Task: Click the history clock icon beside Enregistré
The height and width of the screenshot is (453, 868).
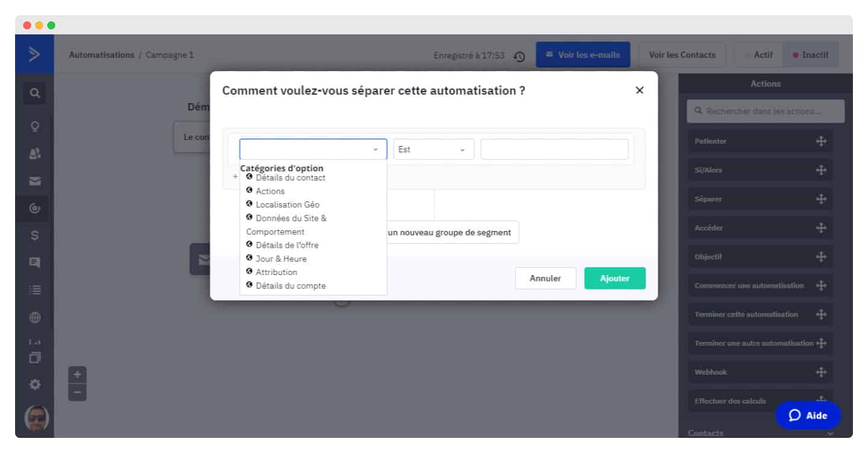Action: (x=519, y=56)
